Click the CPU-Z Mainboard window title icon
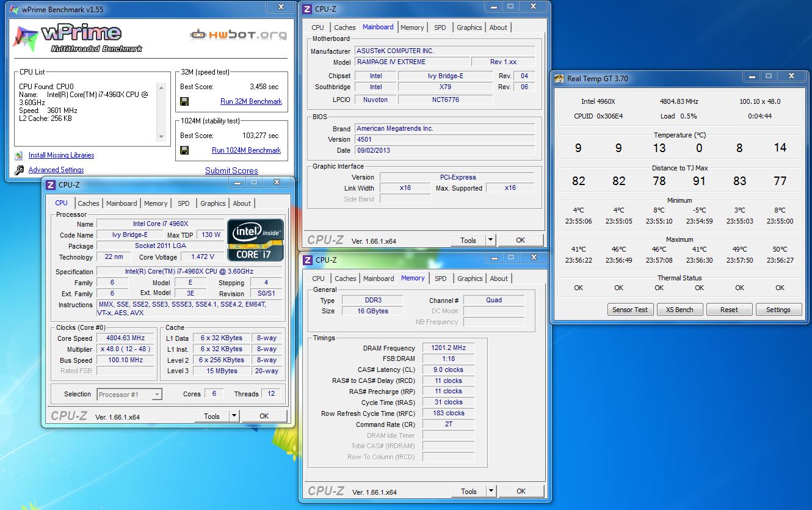 pos(308,9)
